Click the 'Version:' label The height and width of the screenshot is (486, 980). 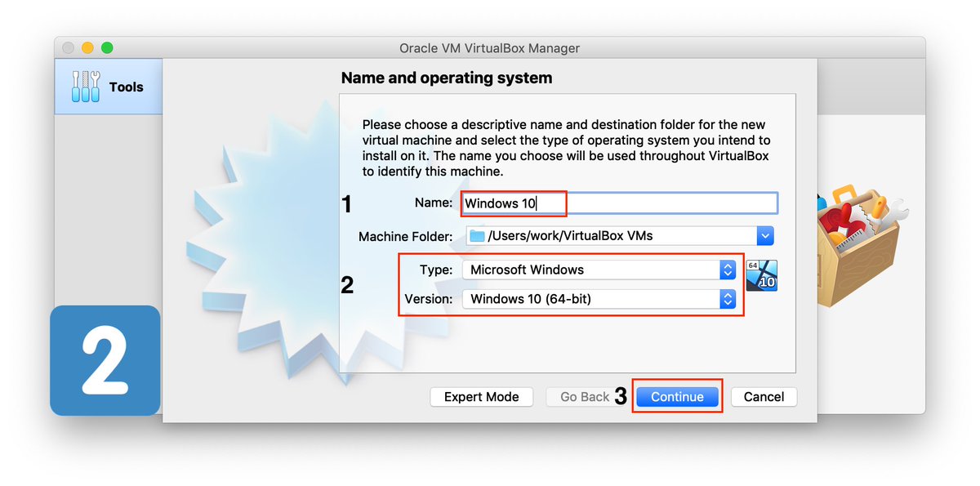click(x=428, y=299)
